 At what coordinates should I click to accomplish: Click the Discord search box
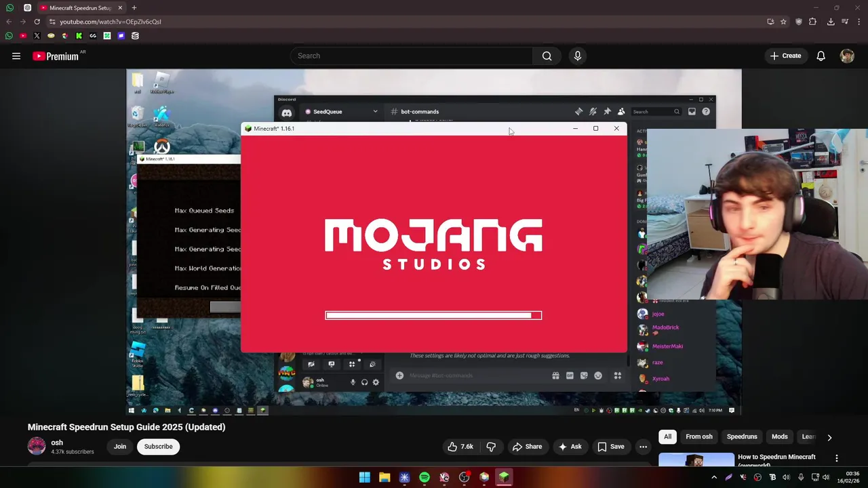coord(656,112)
